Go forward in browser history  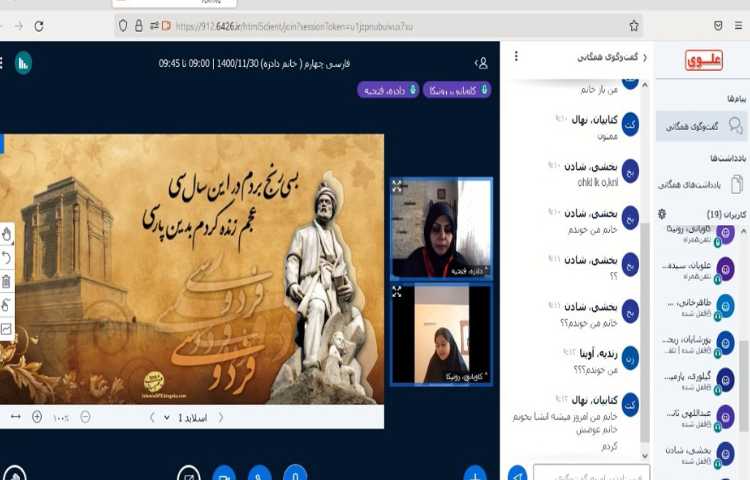tap(19, 26)
